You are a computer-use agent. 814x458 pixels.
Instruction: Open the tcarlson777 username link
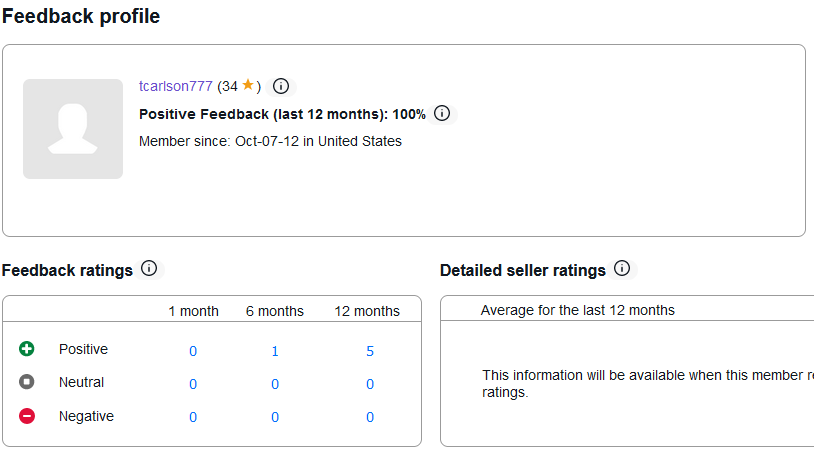[x=175, y=86]
